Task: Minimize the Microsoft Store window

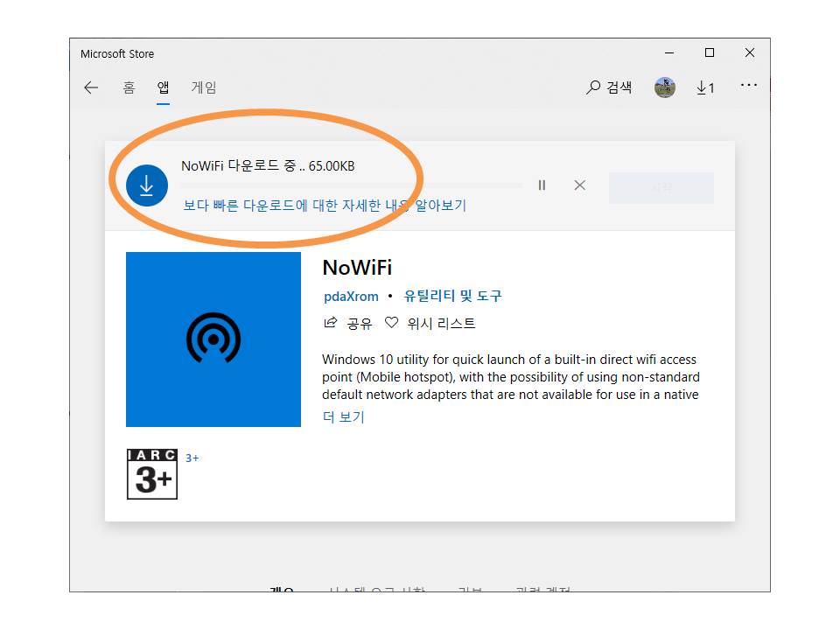Action: (x=669, y=53)
